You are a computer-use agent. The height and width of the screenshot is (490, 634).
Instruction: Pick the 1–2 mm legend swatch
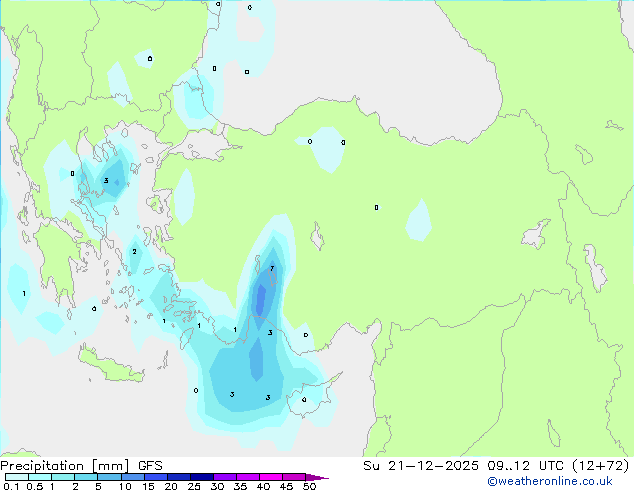(x=63, y=477)
